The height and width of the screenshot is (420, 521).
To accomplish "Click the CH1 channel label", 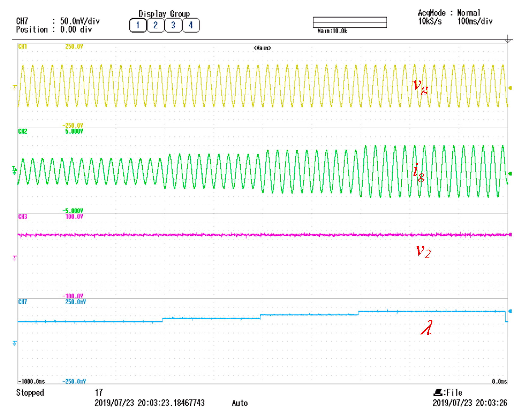I will point(22,46).
